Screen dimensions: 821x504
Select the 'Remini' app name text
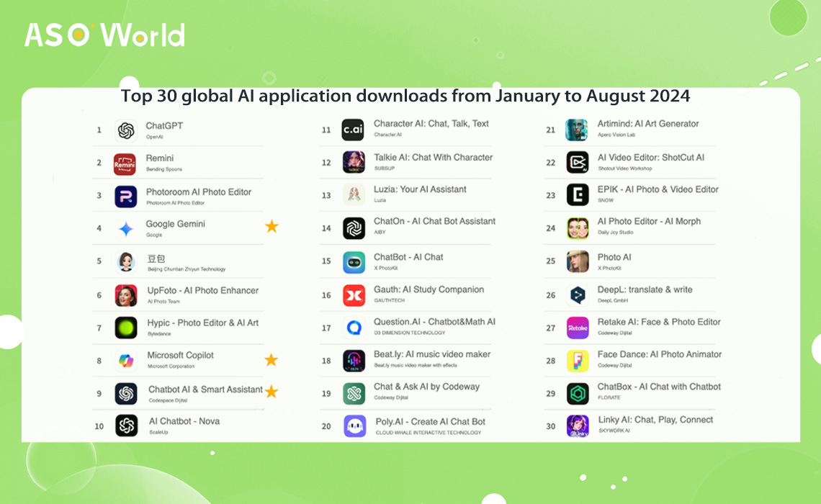click(x=160, y=158)
